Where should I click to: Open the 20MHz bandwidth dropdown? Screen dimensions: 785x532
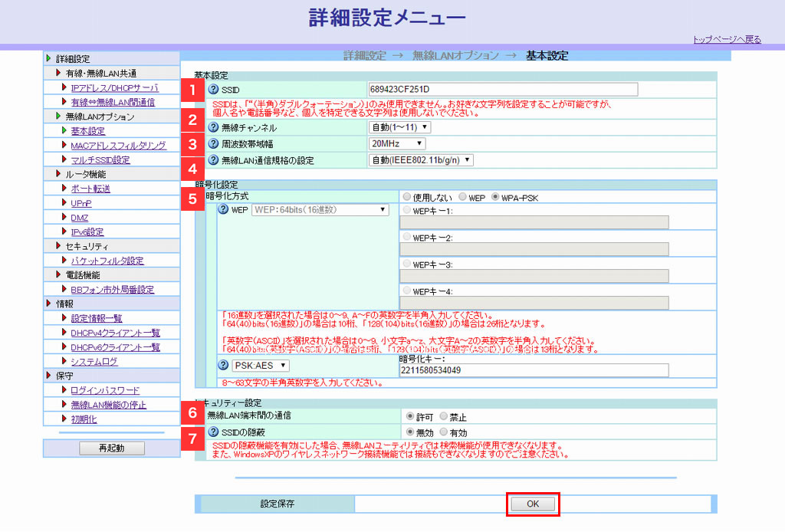click(397, 143)
